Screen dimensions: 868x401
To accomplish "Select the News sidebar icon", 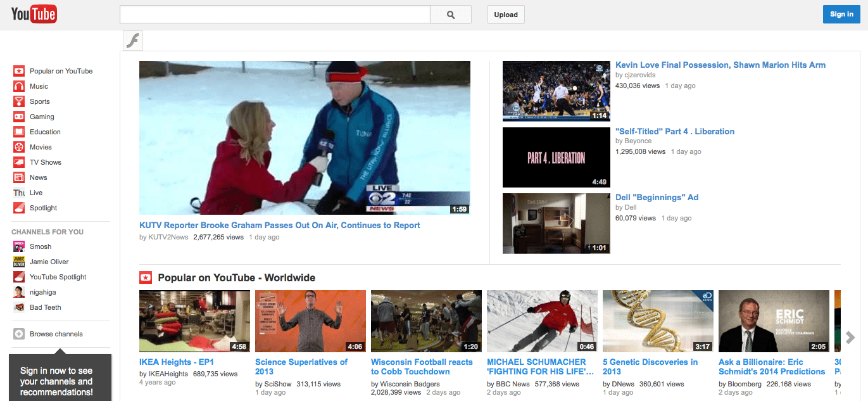I will [x=19, y=177].
